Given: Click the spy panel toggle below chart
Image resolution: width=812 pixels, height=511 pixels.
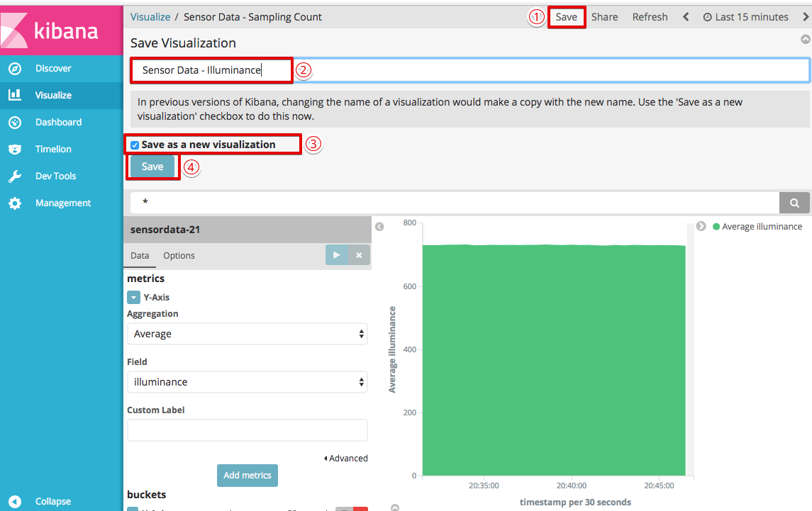Looking at the screenshot, I should (x=395, y=507).
